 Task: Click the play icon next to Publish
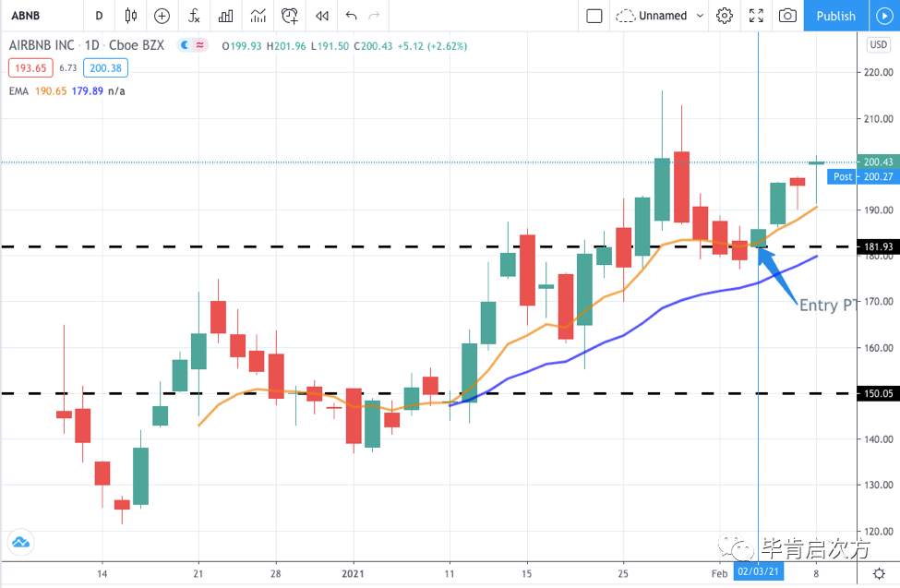[884, 16]
